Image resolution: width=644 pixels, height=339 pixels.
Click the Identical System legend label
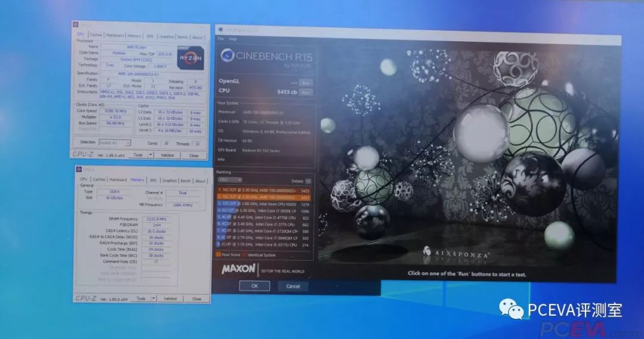pos(262,255)
